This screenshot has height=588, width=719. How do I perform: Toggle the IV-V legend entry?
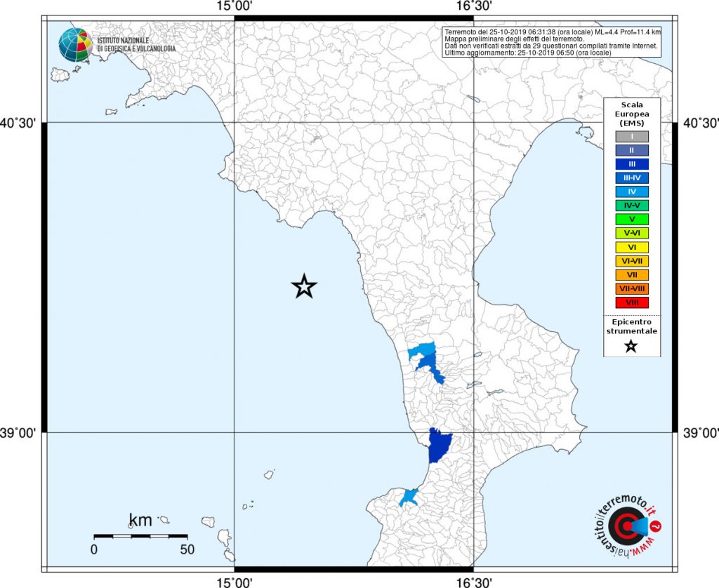[631, 206]
